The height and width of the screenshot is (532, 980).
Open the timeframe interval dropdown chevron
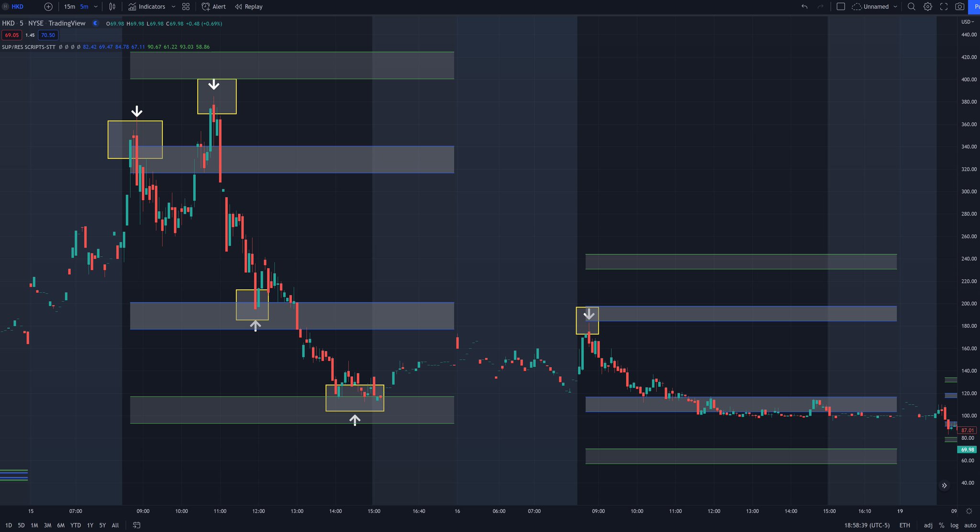point(95,6)
